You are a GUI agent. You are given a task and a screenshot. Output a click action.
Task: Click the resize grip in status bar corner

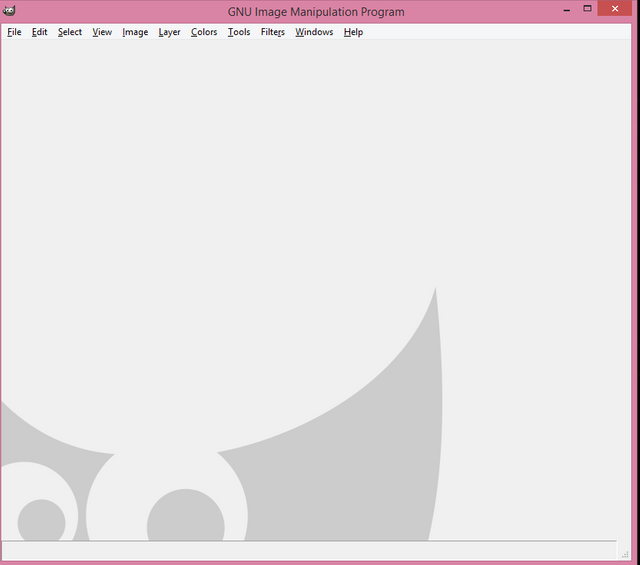625,554
